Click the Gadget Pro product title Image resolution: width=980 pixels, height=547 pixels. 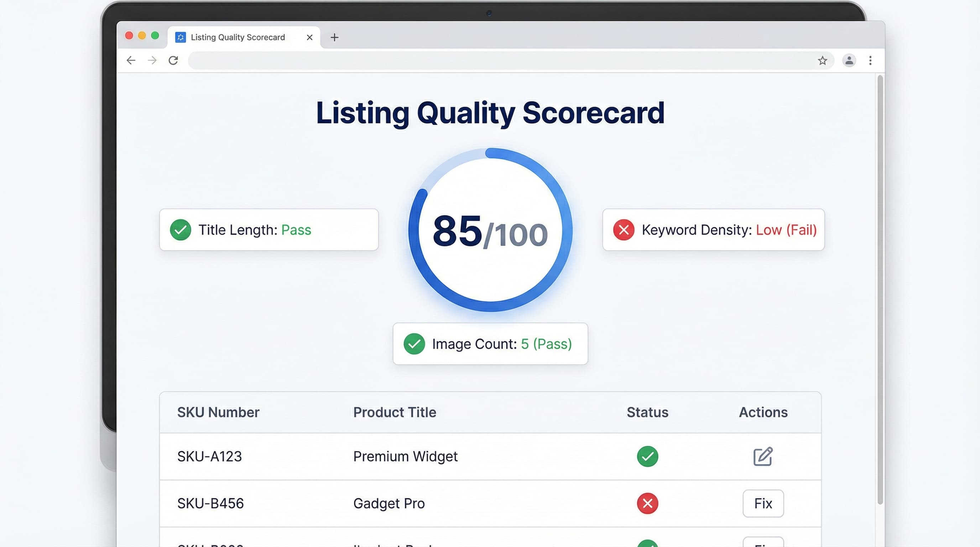pyautogui.click(x=389, y=503)
